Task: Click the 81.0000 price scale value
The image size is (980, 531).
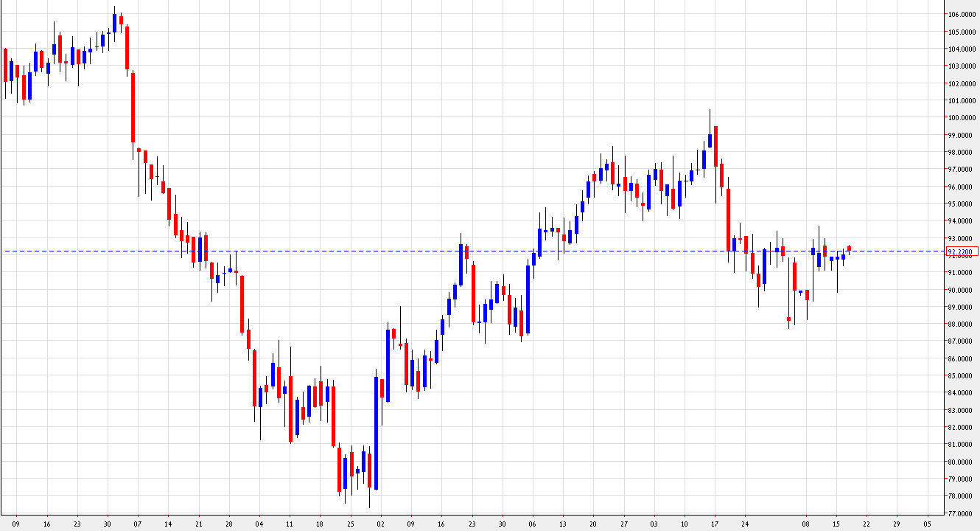Action: tap(961, 445)
